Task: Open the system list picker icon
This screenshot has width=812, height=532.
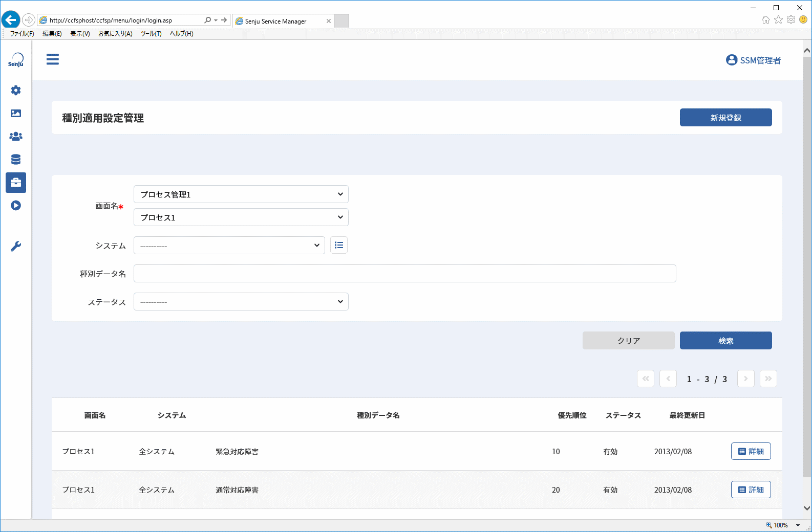Action: pyautogui.click(x=339, y=246)
